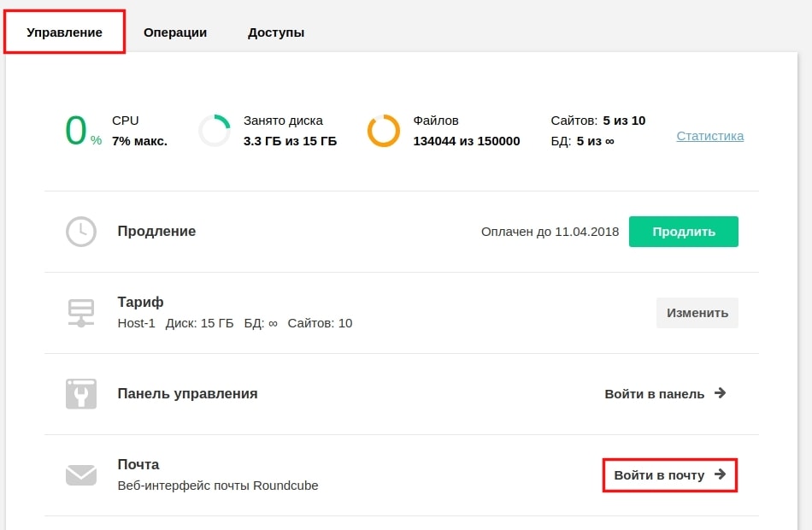Click the arrow next to Войти в панель
The image size is (812, 530).
click(x=720, y=393)
